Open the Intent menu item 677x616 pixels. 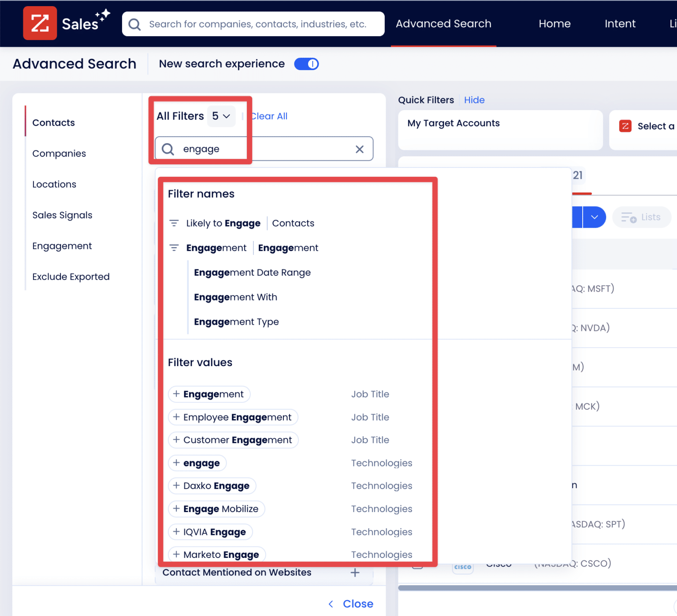point(620,24)
